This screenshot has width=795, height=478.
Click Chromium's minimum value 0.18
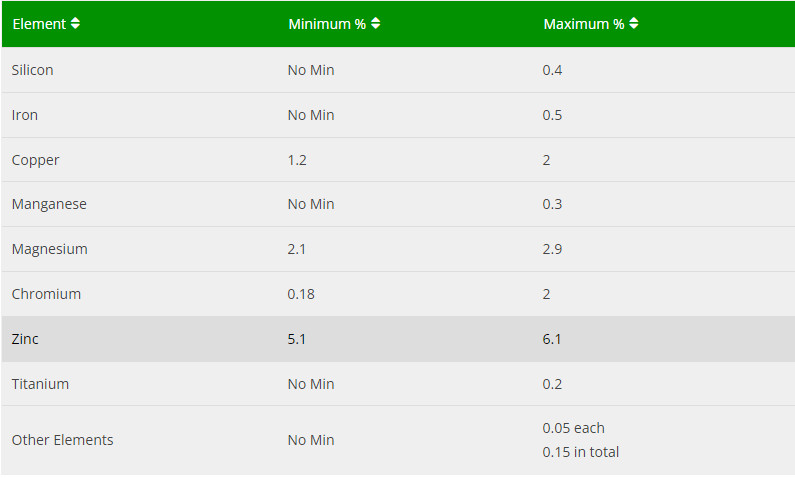tap(300, 294)
